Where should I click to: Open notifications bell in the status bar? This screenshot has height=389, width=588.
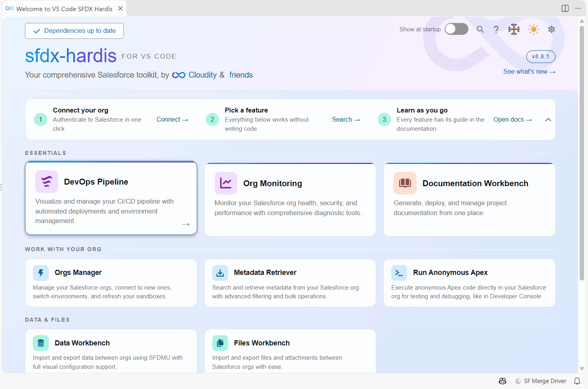click(577, 381)
